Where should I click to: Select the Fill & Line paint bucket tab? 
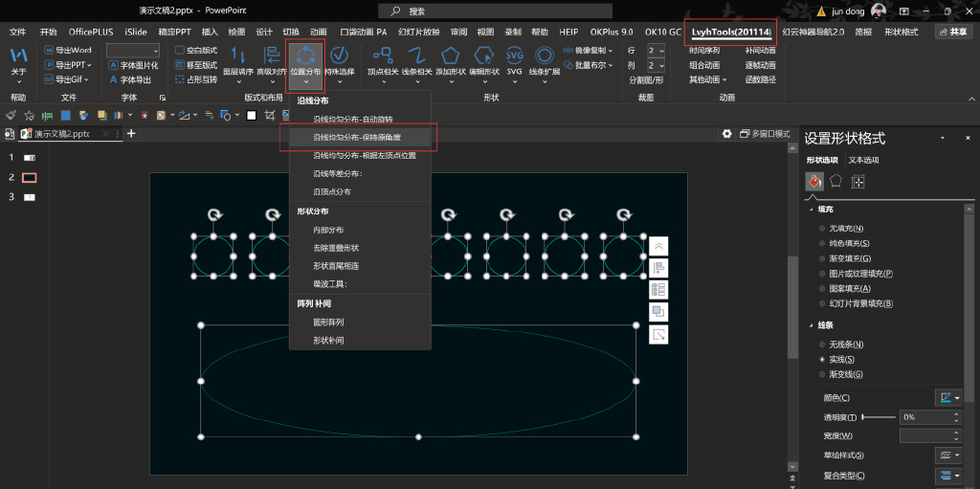(x=813, y=182)
